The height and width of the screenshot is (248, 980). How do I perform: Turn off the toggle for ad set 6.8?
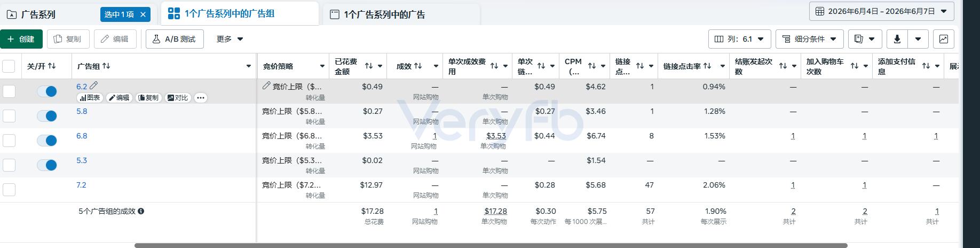point(47,141)
